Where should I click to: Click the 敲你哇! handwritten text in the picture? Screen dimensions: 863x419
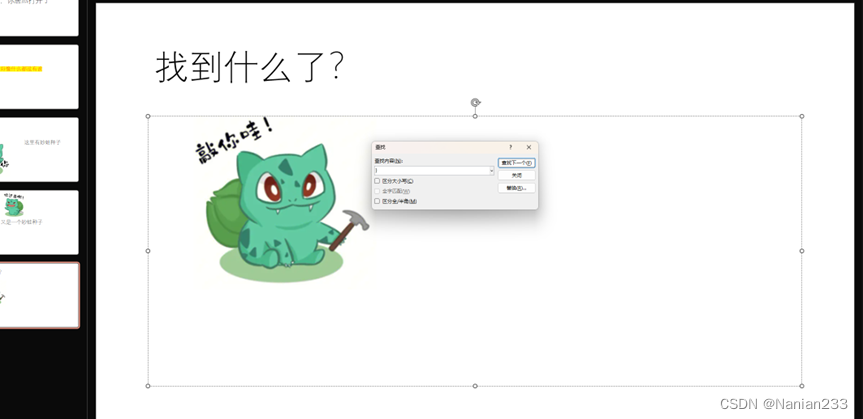coord(234,140)
